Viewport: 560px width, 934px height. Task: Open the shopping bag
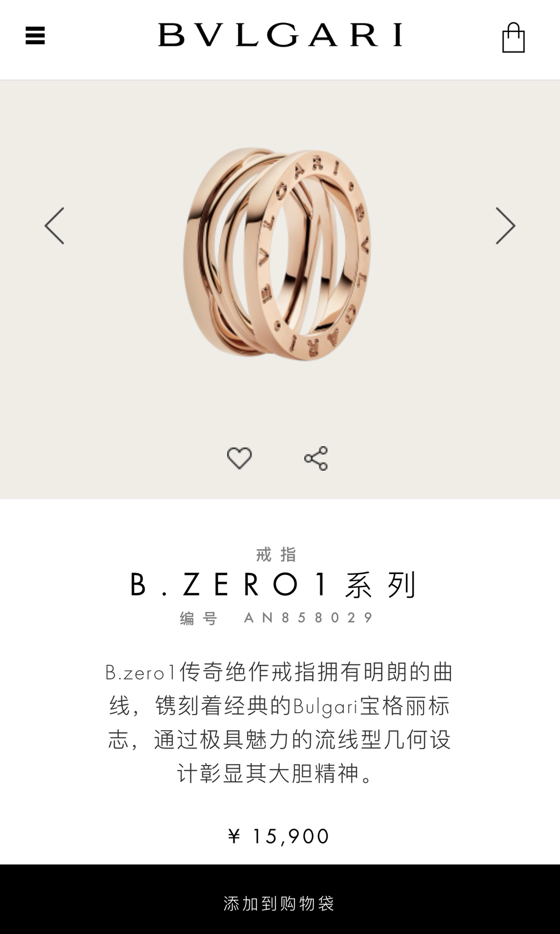tap(513, 37)
